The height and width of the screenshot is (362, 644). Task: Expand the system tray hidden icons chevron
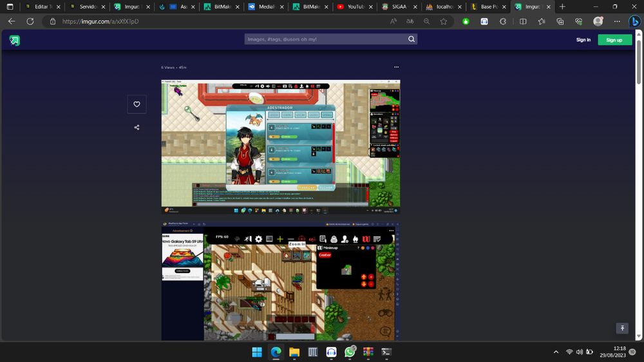556,352
